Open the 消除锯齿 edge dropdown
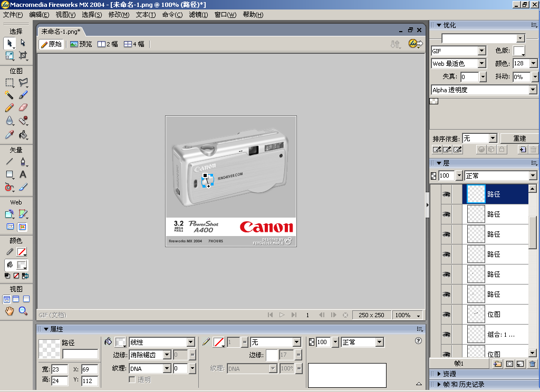540x392 pixels. pos(167,355)
